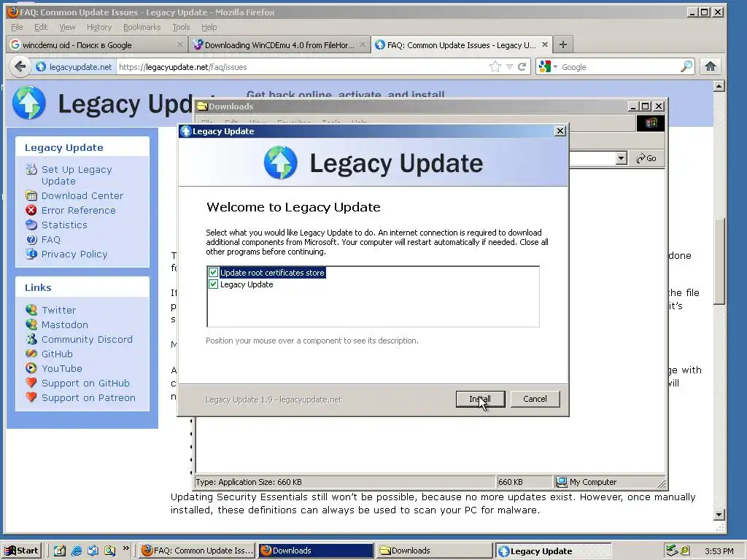This screenshot has height=560, width=747.
Task: Click the Internet Explorer quick launch icon
Action: pyautogui.click(x=76, y=551)
